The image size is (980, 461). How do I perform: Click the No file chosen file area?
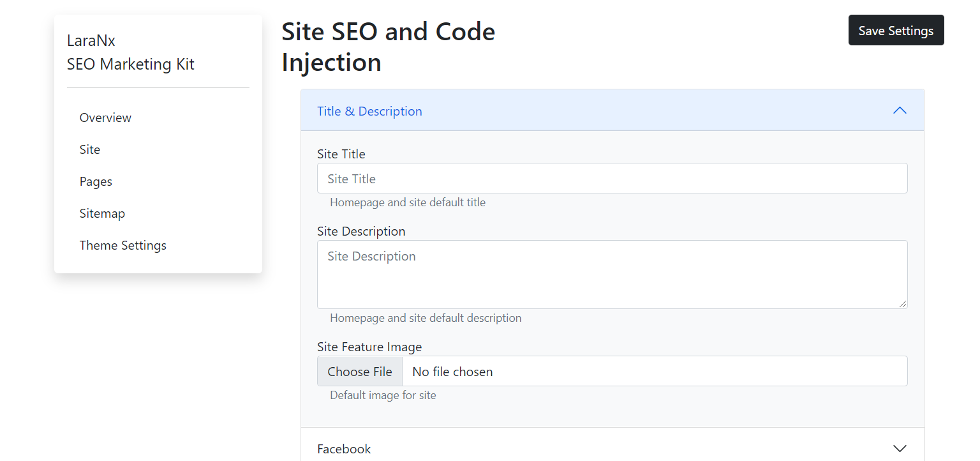point(452,371)
